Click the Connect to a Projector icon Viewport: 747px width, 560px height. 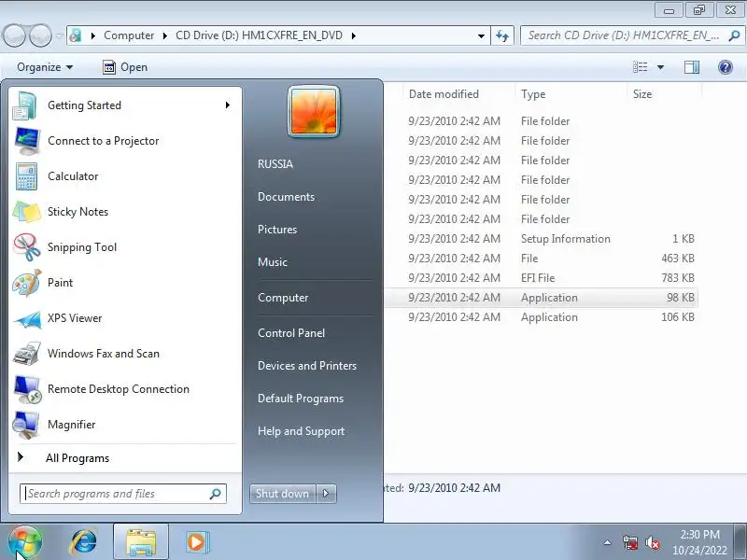click(x=27, y=141)
